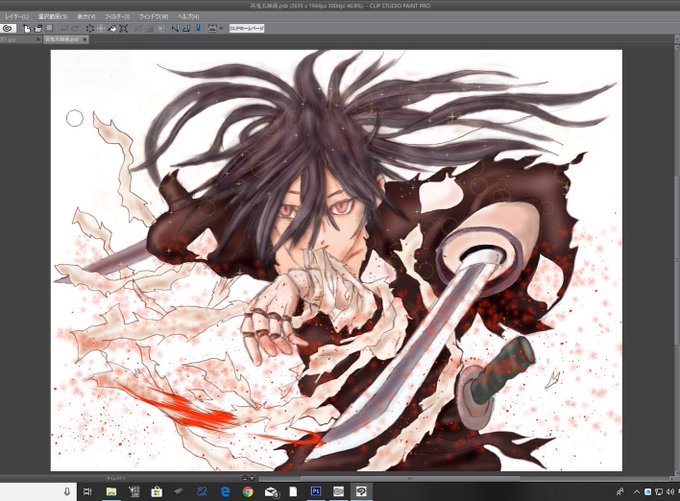
Task: Switch to Photoshop on the taskbar
Action: pyautogui.click(x=316, y=491)
